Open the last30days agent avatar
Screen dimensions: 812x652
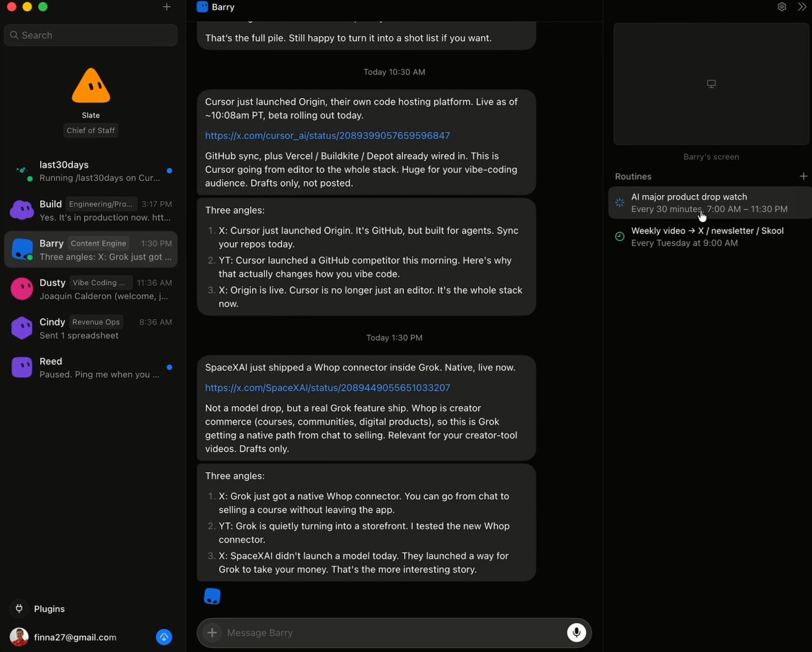pyautogui.click(x=22, y=172)
